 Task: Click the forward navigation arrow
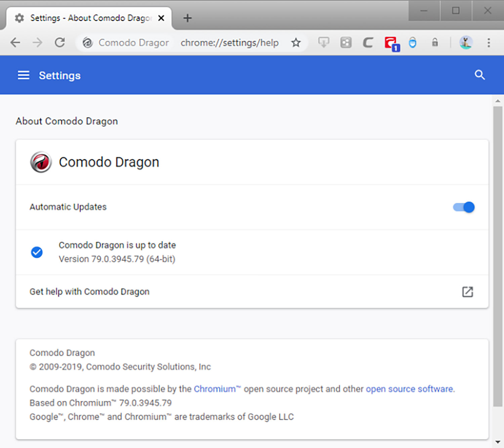point(37,43)
